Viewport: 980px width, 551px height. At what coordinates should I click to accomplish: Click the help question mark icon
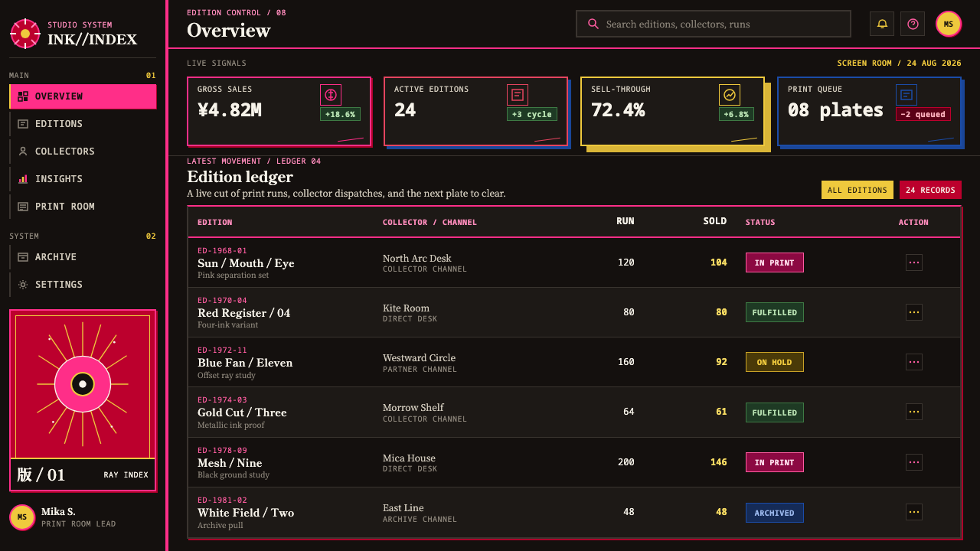(x=913, y=24)
